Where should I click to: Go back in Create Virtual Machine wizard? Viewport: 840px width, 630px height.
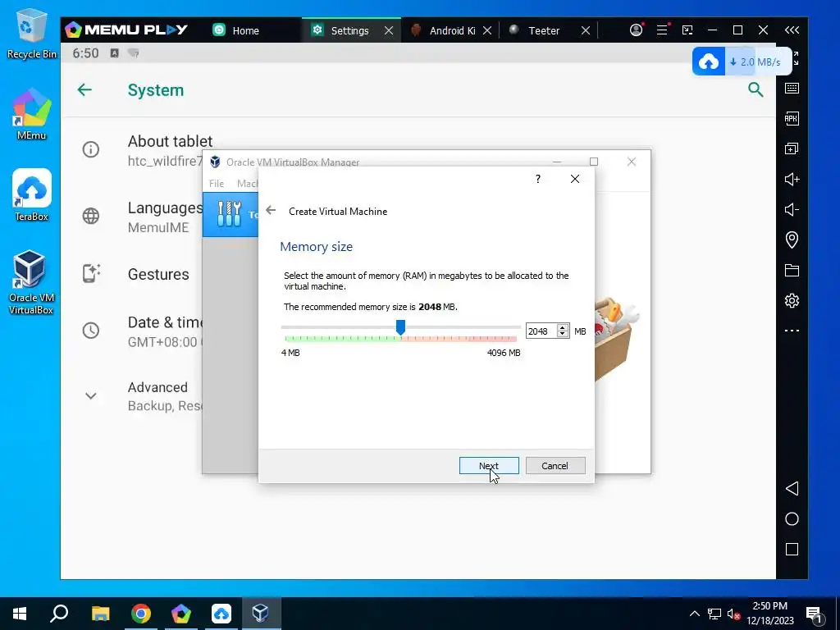coord(271,211)
